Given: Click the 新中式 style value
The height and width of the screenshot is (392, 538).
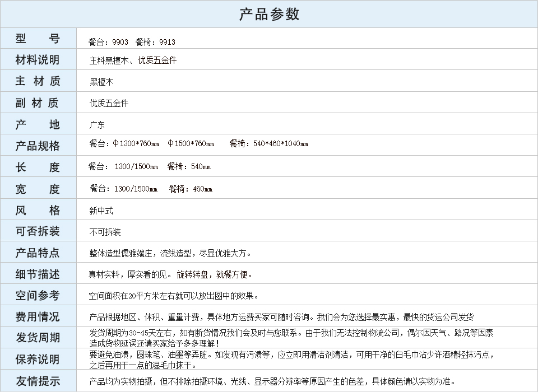Looking at the screenshot, I should tap(101, 211).
